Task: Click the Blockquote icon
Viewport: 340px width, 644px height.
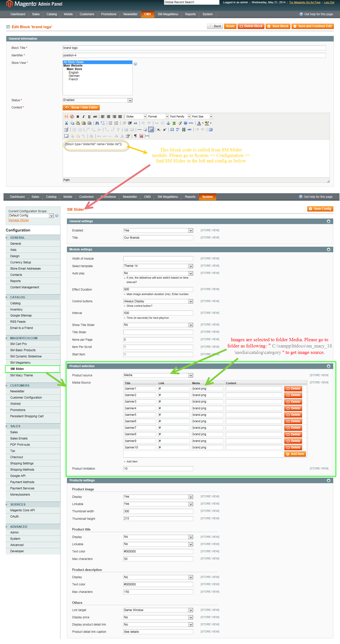Action: (x=136, y=123)
